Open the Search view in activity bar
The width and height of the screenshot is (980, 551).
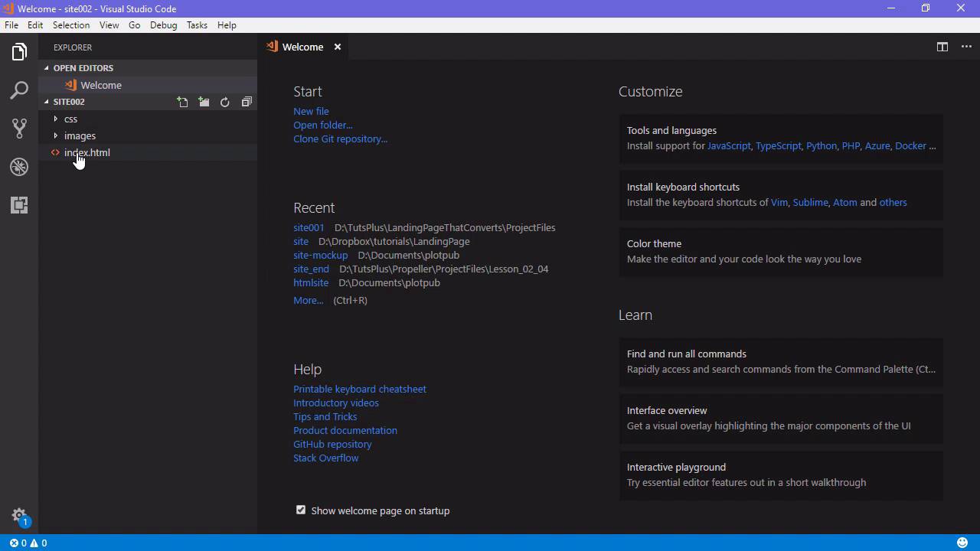(x=19, y=90)
